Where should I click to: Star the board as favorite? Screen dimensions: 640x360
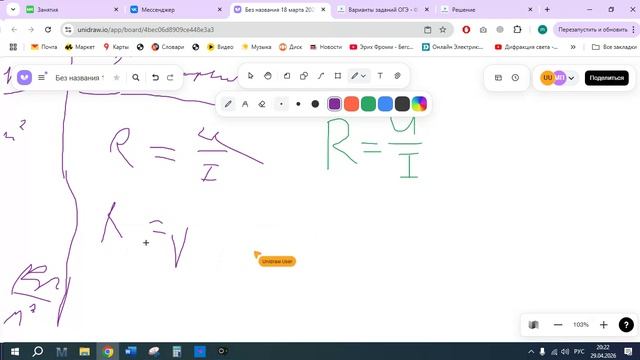point(117,78)
